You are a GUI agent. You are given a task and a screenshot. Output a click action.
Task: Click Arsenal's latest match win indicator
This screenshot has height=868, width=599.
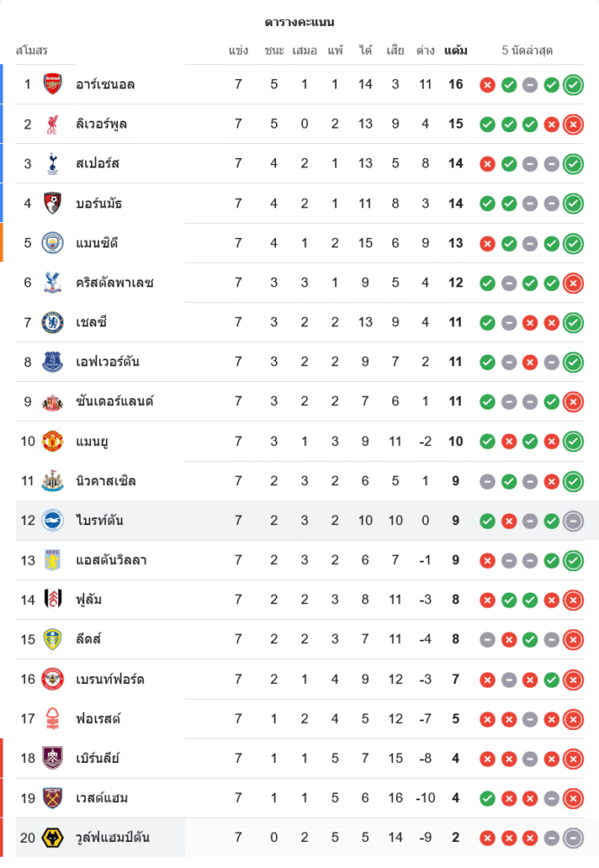click(x=572, y=85)
